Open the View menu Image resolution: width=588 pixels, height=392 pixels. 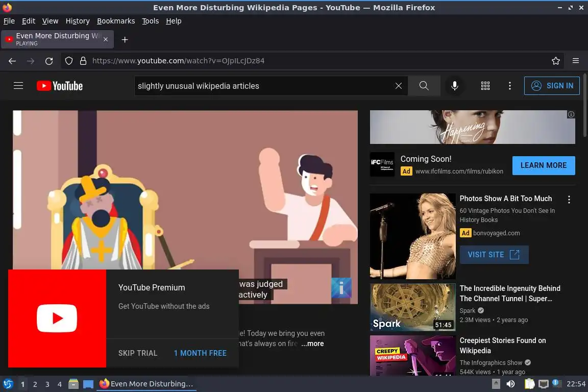coord(50,21)
